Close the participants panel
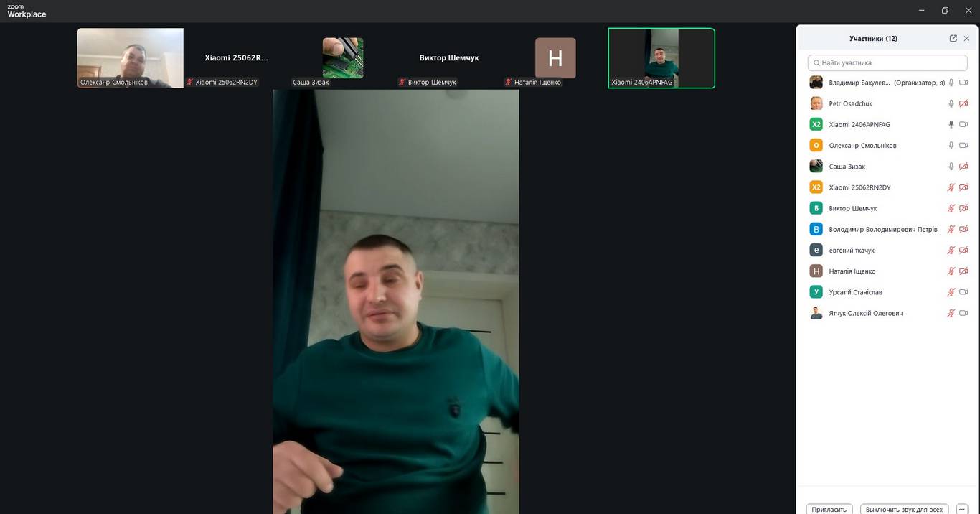 (966, 39)
